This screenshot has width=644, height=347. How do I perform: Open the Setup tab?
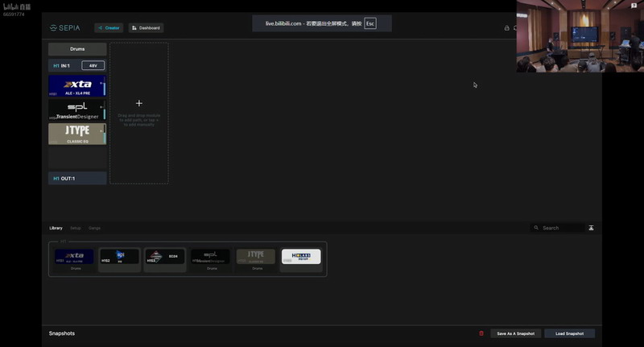tap(76, 228)
